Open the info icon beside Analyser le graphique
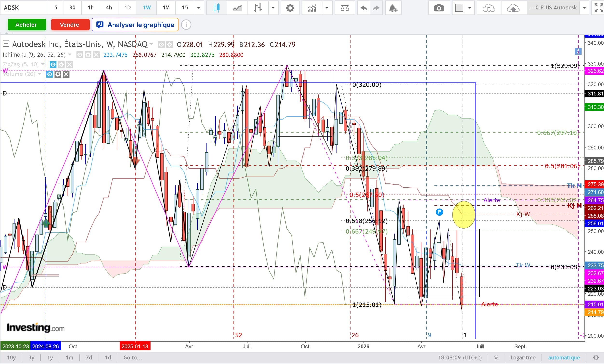604x364 pixels. point(186,25)
